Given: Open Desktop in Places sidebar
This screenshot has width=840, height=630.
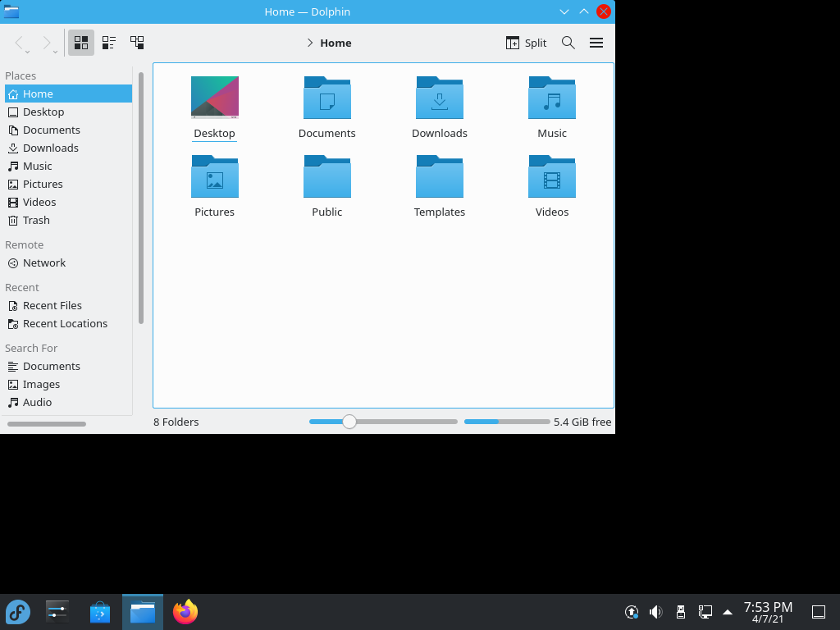Looking at the screenshot, I should tap(69, 112).
